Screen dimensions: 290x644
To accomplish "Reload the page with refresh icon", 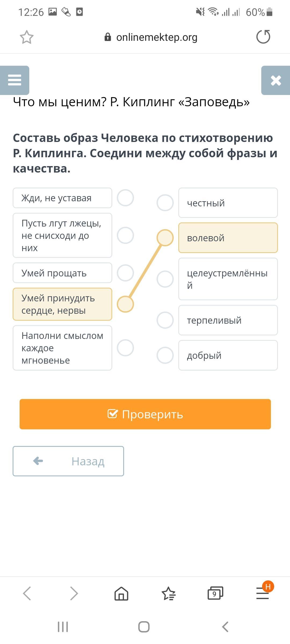I will pos(263,37).
